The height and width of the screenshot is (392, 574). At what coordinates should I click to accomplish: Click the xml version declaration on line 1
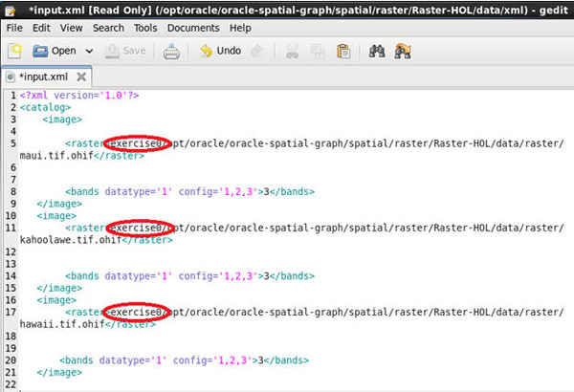point(79,96)
